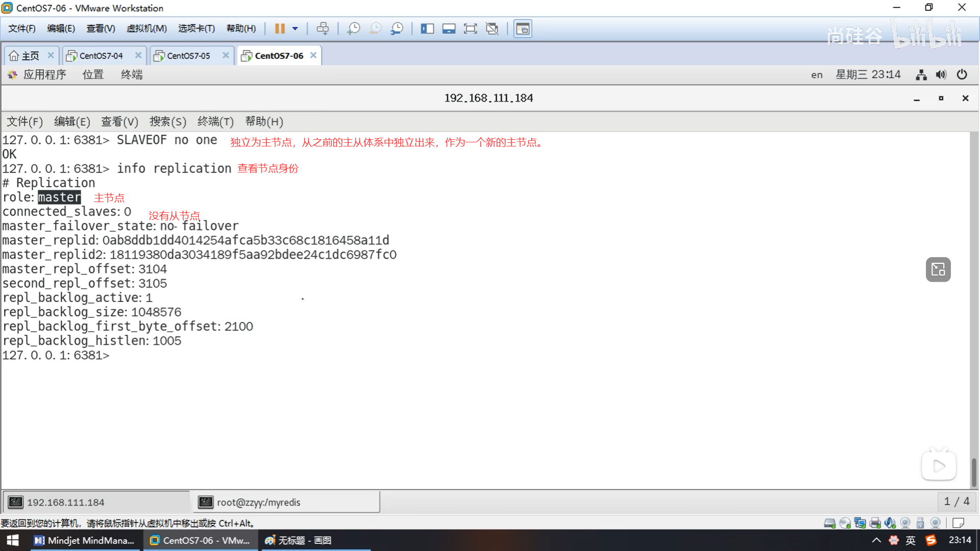This screenshot has height=551, width=980.
Task: Switch to the CentOS7-04 tab
Action: [x=101, y=56]
